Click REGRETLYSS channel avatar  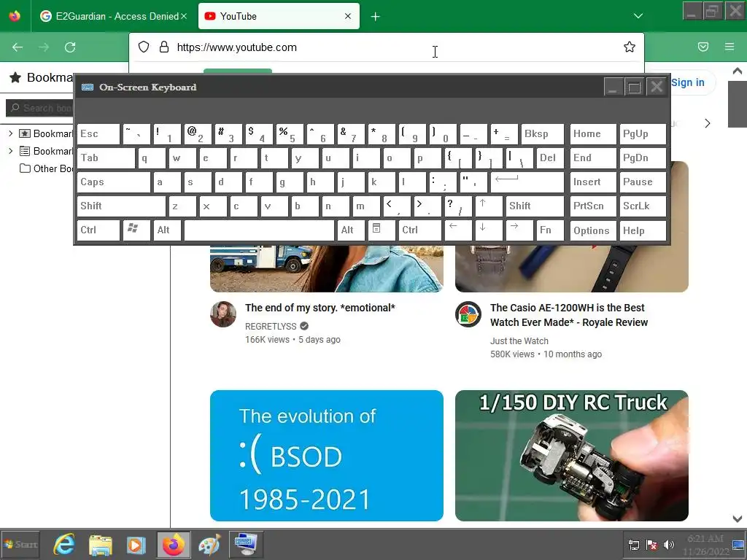pyautogui.click(x=223, y=314)
